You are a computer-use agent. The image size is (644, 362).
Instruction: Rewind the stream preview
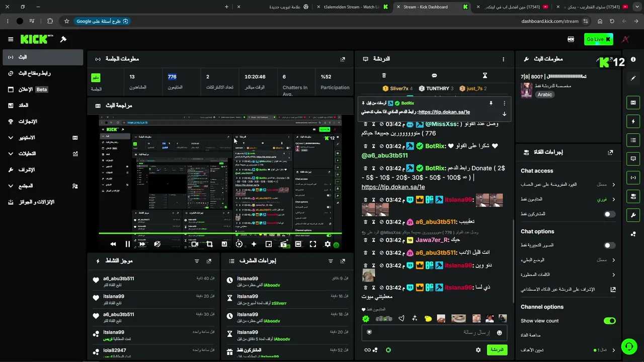(113, 244)
